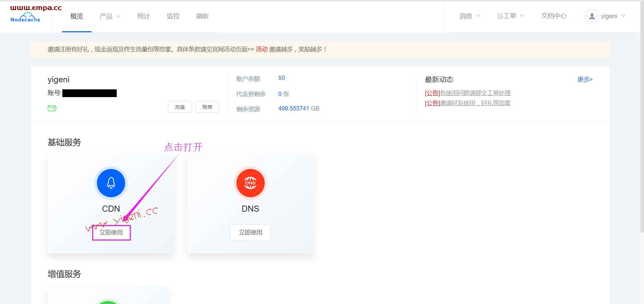Expand the 工单 dropdown chevron
Viewport: 644px width, 304px height.
(x=522, y=16)
